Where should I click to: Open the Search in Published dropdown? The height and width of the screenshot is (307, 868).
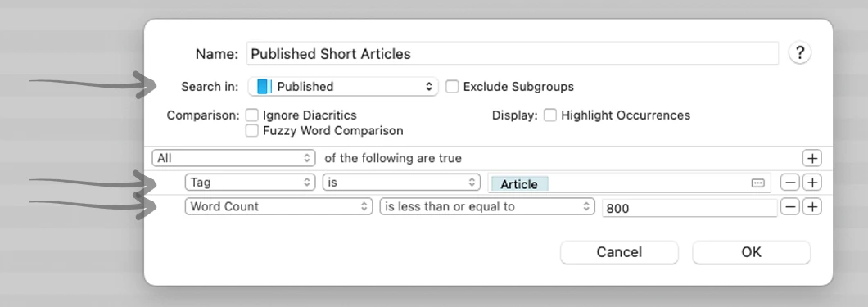[342, 86]
